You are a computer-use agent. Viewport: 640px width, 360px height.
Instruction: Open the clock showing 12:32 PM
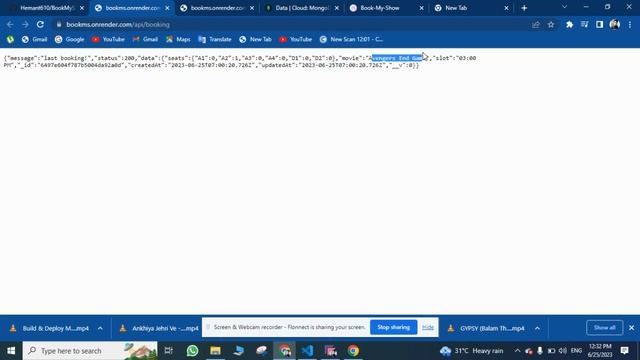tap(600, 351)
